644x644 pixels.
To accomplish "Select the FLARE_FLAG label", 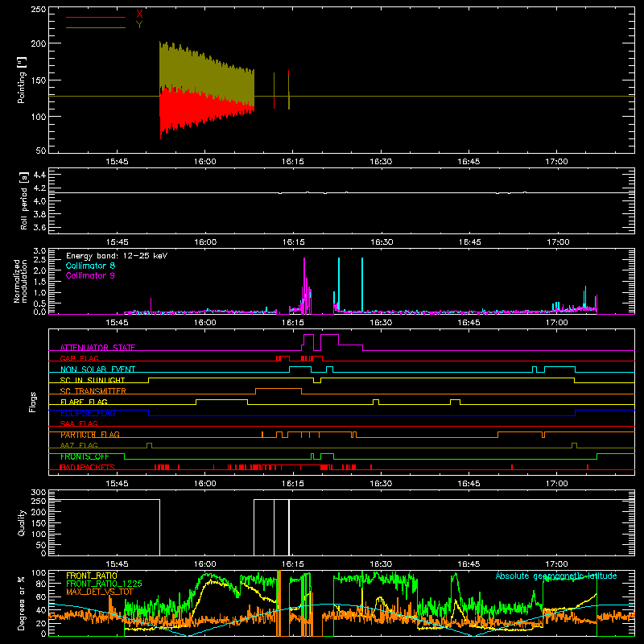I will 84,402.
